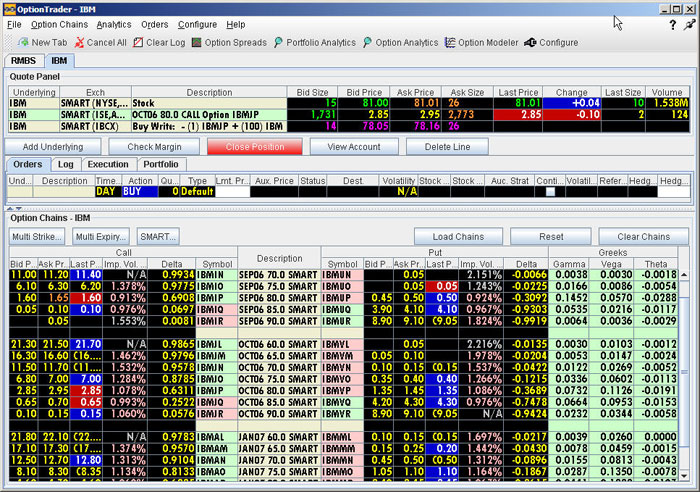Select the IBM Stock quote row
Screen dimensions: 700x492
(x=349, y=103)
